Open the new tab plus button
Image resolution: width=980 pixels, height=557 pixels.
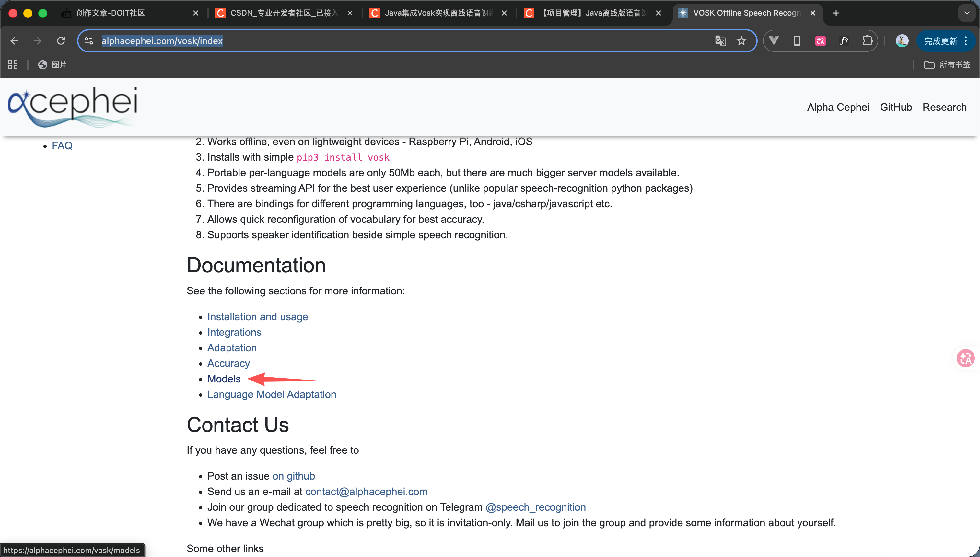point(836,13)
